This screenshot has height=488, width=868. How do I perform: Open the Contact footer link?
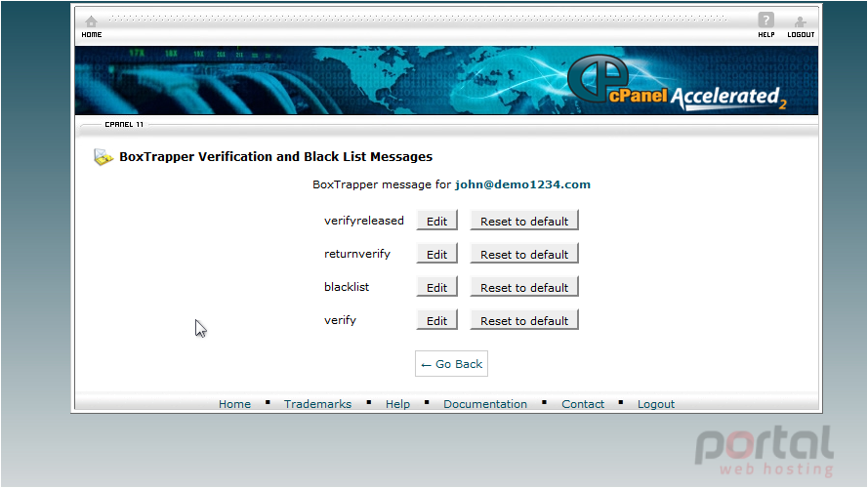583,404
